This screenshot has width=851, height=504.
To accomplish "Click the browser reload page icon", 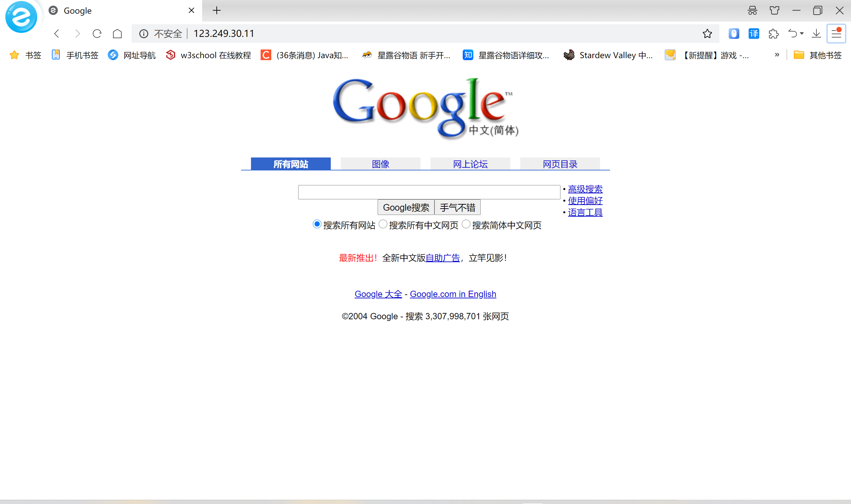I will tap(97, 34).
